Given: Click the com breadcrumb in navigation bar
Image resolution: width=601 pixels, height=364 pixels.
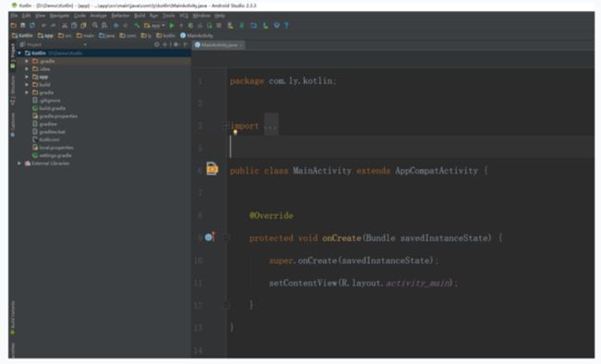Looking at the screenshot, I should coord(128,36).
